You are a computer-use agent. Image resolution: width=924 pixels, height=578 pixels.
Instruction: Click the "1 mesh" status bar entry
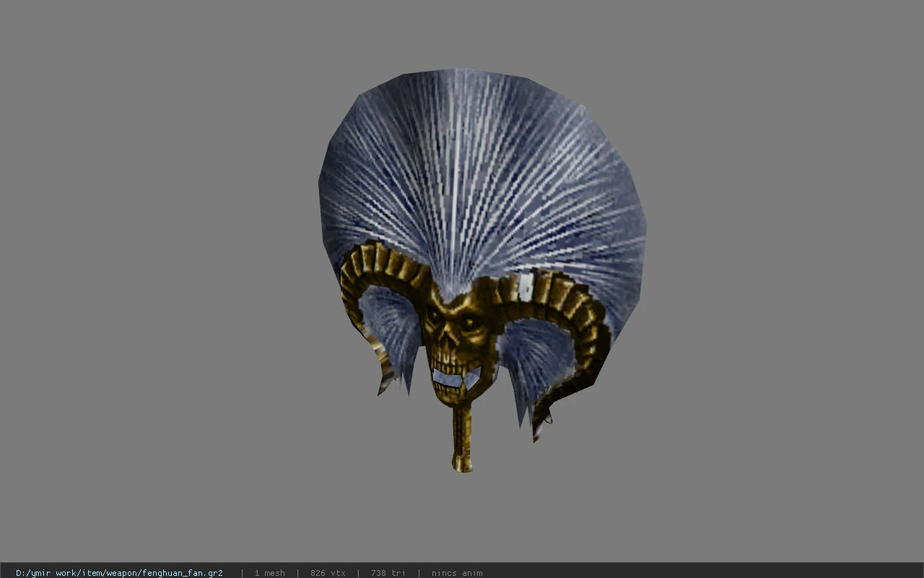269,573
